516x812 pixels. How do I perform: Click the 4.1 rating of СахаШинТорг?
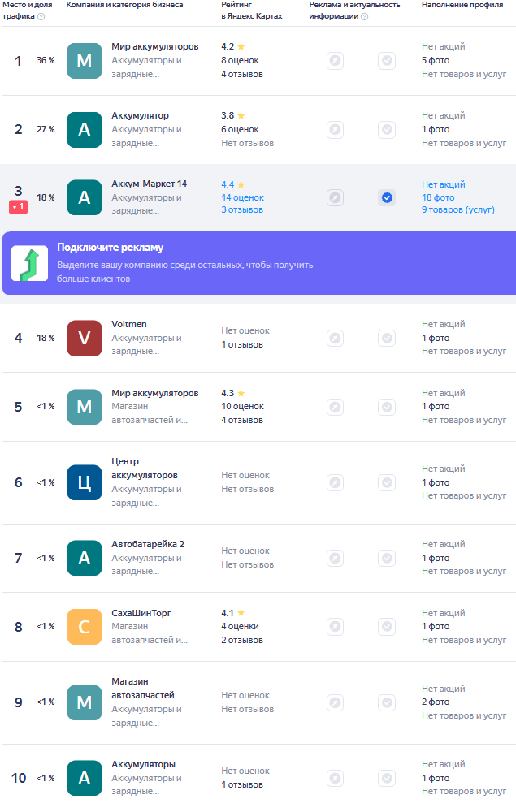coord(232,613)
